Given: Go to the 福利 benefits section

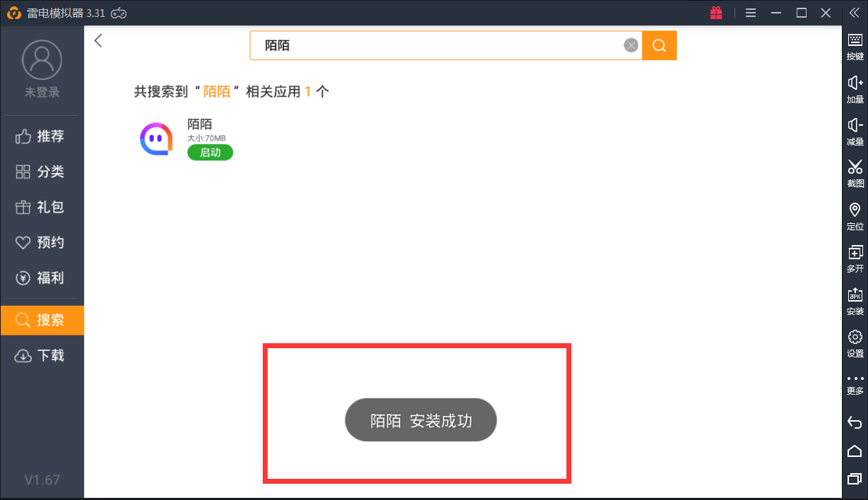Looking at the screenshot, I should 42,278.
